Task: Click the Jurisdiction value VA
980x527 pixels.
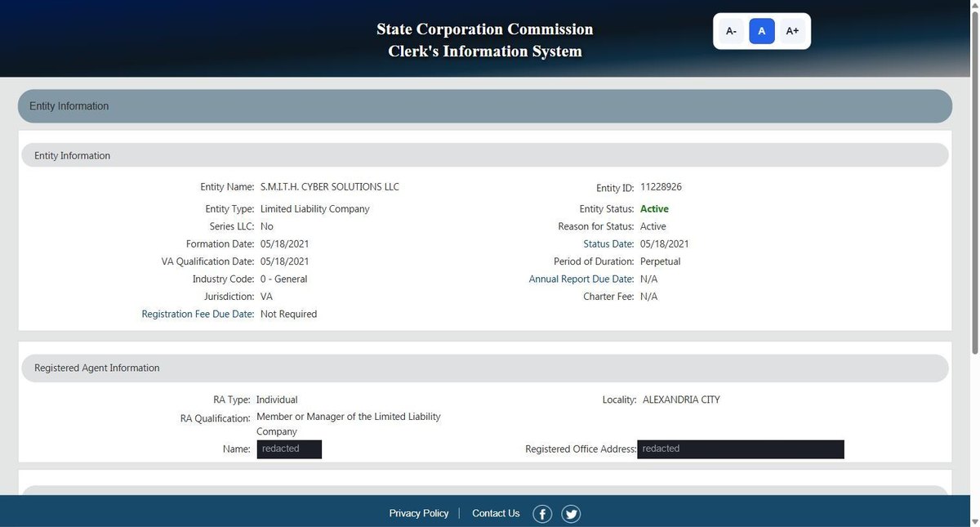Action: click(x=266, y=297)
